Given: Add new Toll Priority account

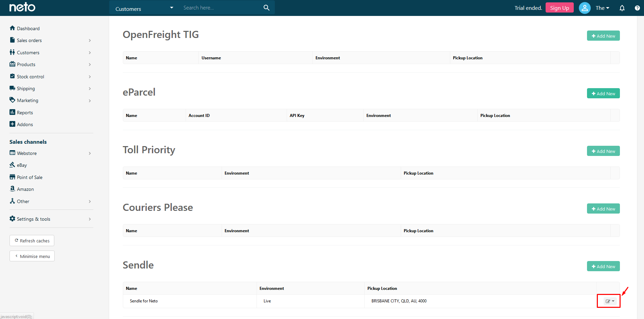Looking at the screenshot, I should pos(603,151).
